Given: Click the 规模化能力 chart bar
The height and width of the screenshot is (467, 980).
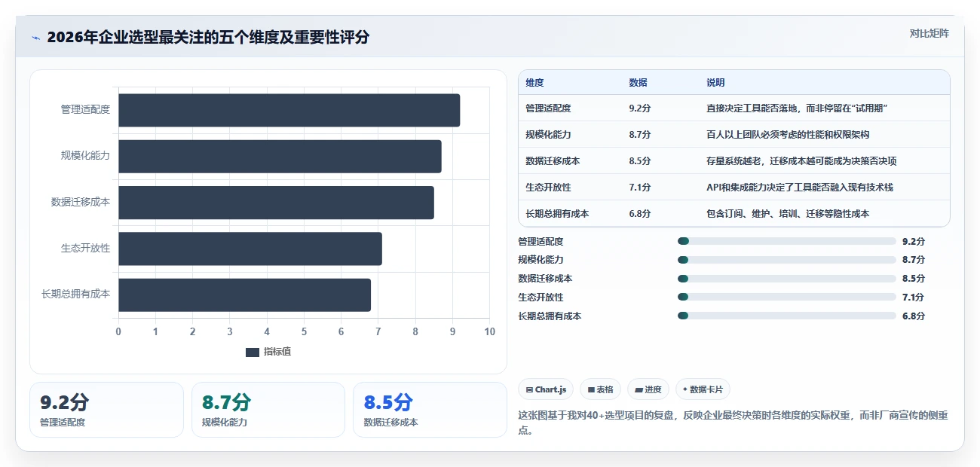Looking at the screenshot, I should [280, 156].
